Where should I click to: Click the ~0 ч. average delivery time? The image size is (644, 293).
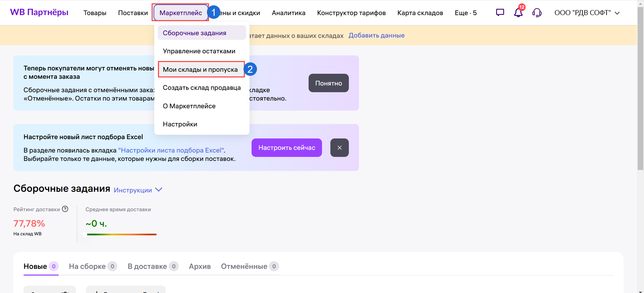click(x=96, y=224)
